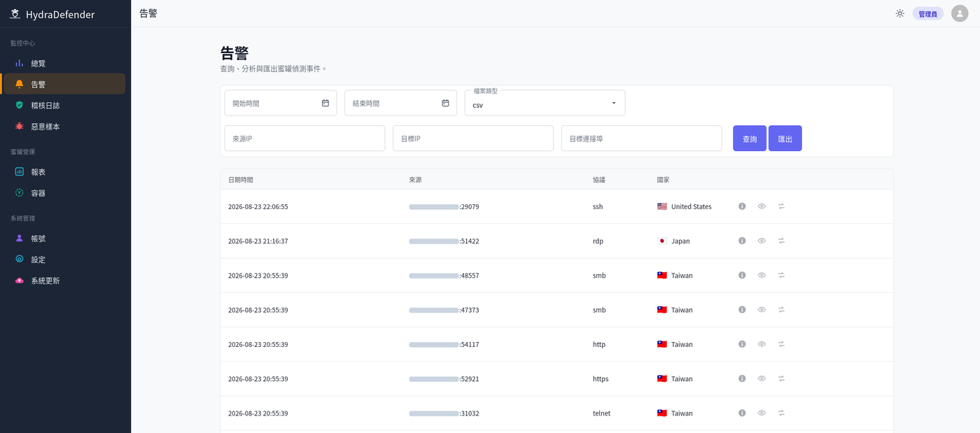Click the https protocol cell
Screen dimensions: 980x433
coord(601,378)
